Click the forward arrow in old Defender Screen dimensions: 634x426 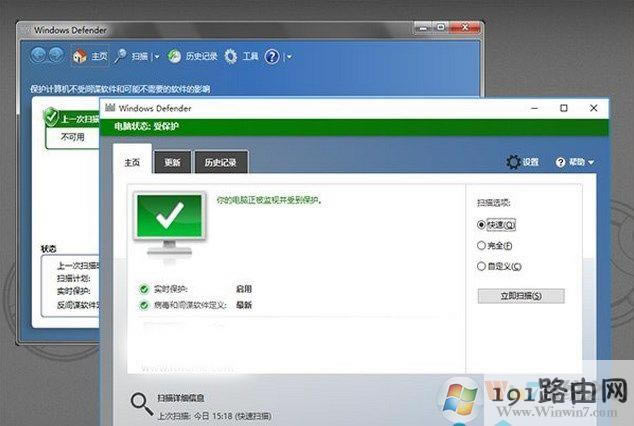57,57
